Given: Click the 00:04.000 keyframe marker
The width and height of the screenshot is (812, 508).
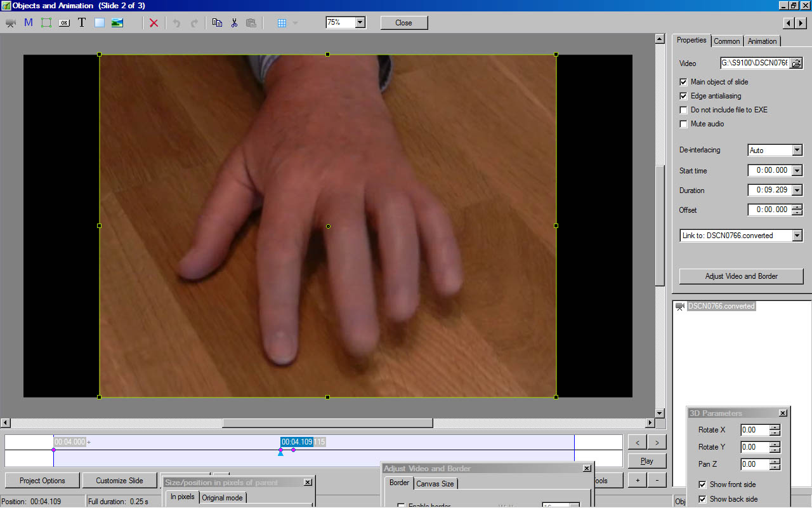Looking at the screenshot, I should pyautogui.click(x=53, y=450).
